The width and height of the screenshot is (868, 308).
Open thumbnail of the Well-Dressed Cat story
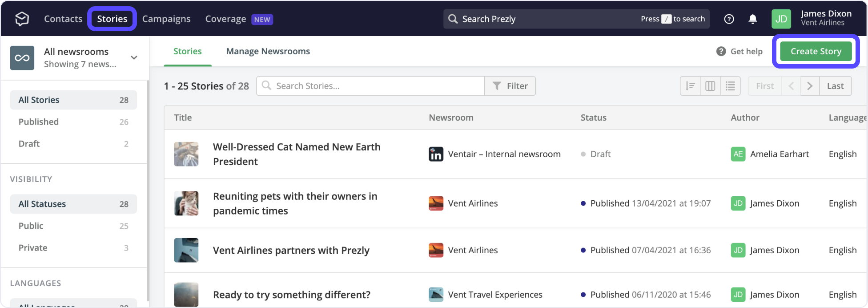pos(186,154)
